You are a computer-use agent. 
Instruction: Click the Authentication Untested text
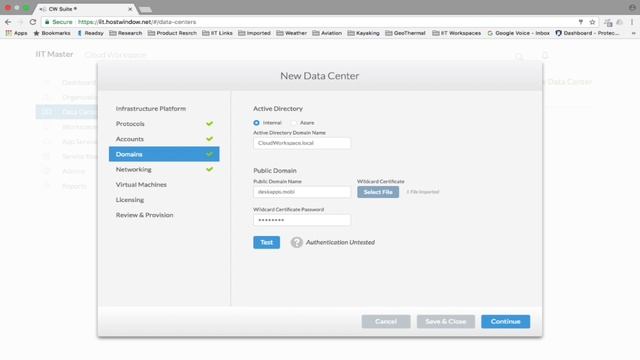[x=340, y=242]
